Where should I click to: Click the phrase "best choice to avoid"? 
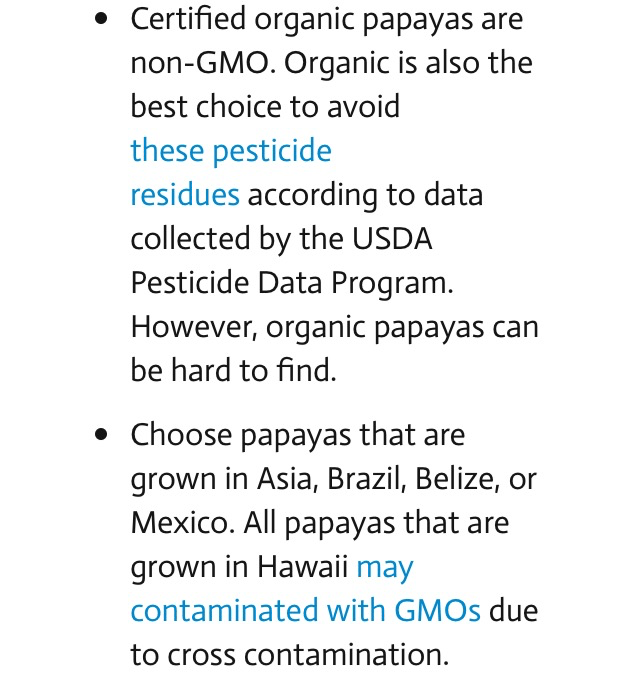click(265, 106)
